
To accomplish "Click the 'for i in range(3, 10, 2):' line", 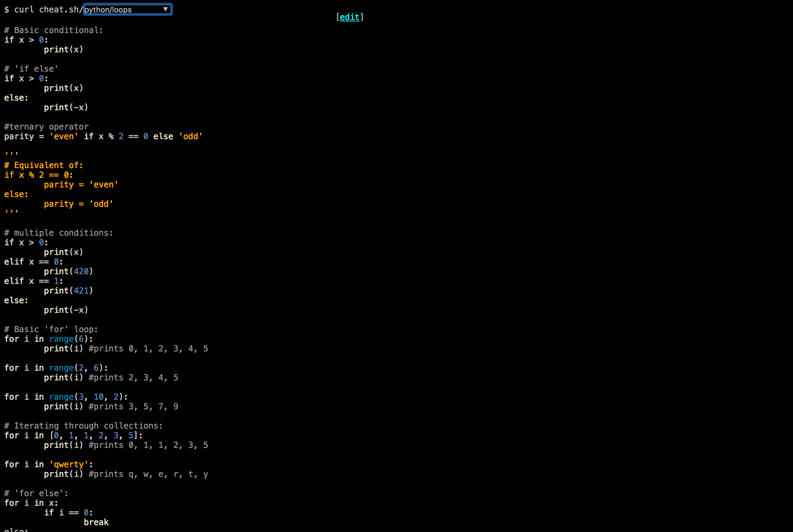I will point(66,397).
